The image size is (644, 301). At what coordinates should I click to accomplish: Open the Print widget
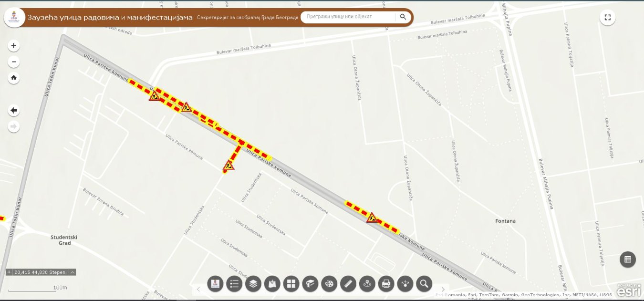pyautogui.click(x=386, y=284)
